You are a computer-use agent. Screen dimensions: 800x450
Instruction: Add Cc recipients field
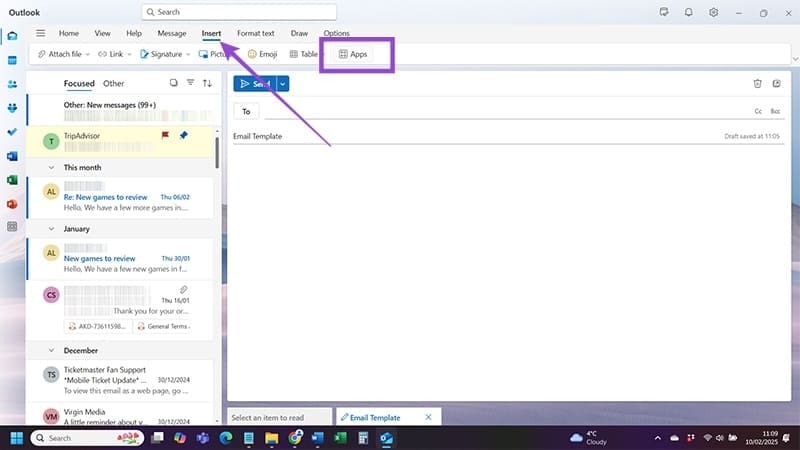click(x=758, y=111)
